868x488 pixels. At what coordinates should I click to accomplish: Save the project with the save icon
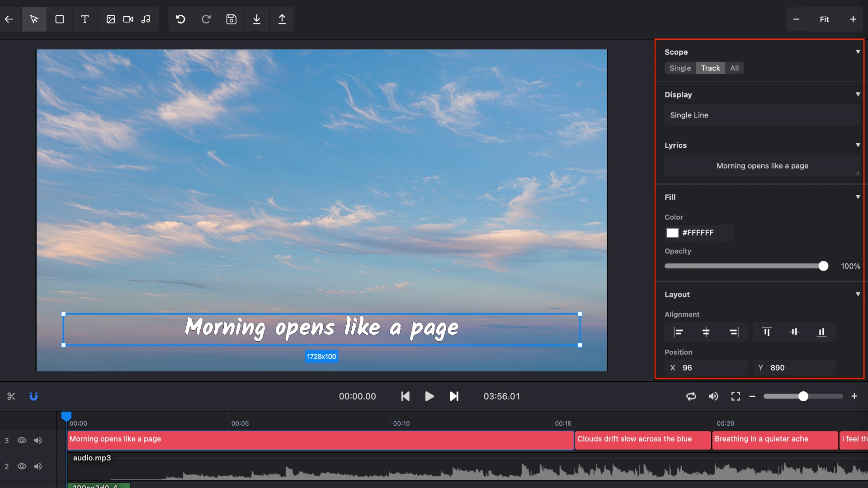231,19
